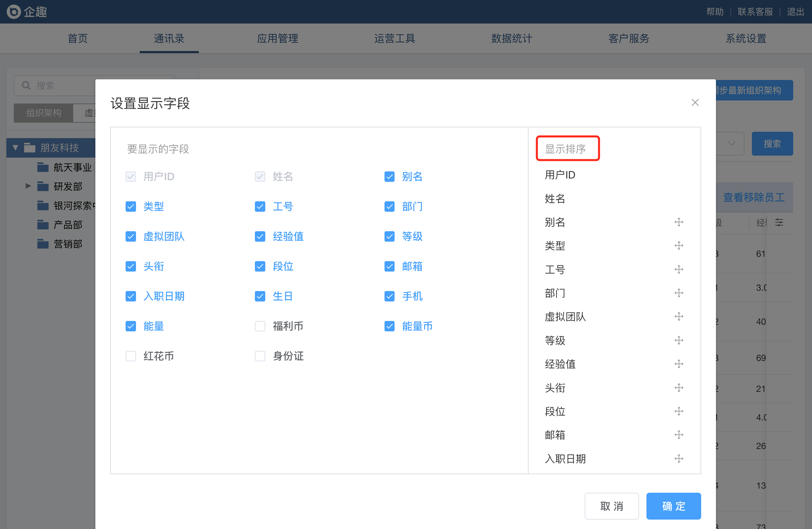Click the drag handle icon for 部门
The height and width of the screenshot is (529, 812).
(679, 293)
